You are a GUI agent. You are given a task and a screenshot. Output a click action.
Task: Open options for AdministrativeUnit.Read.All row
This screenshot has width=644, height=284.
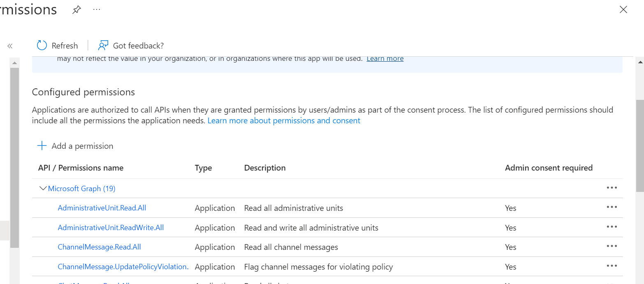612,207
